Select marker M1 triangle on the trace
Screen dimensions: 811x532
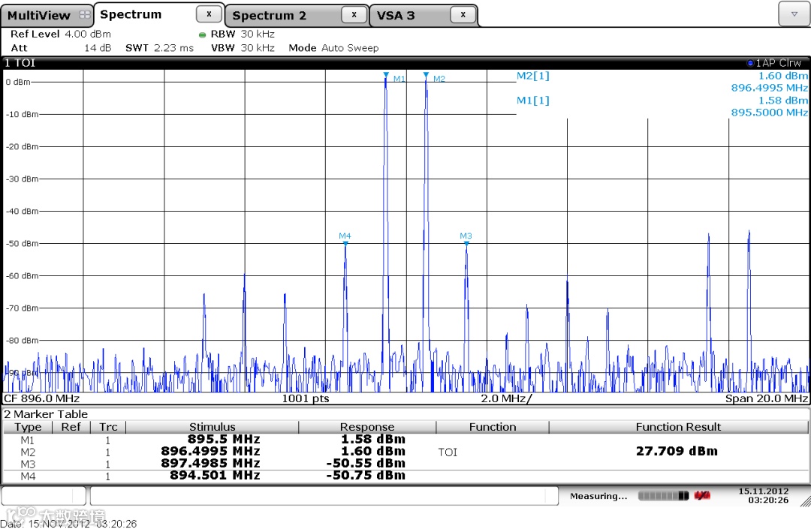(386, 75)
